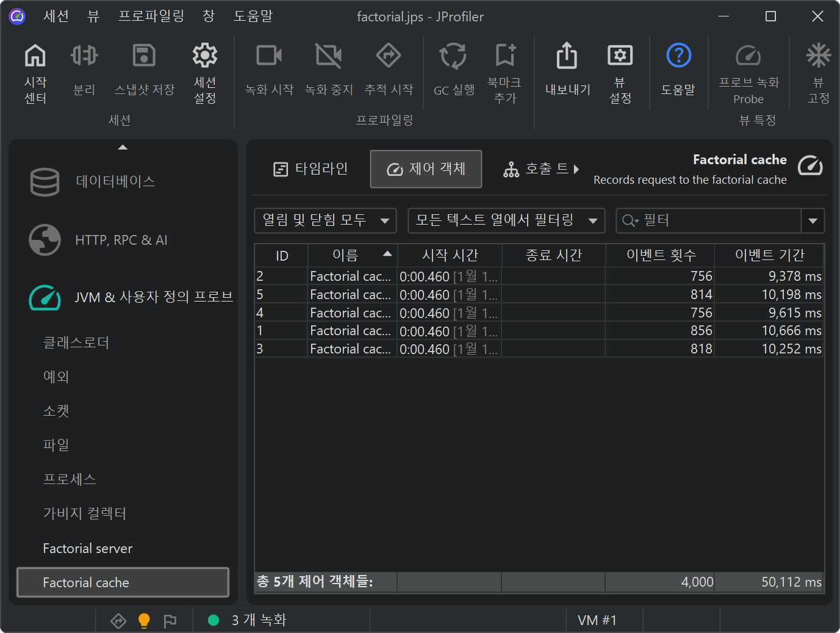This screenshot has height=633, width=840.
Task: Toggle the flag icon in status bar
Action: 170,621
